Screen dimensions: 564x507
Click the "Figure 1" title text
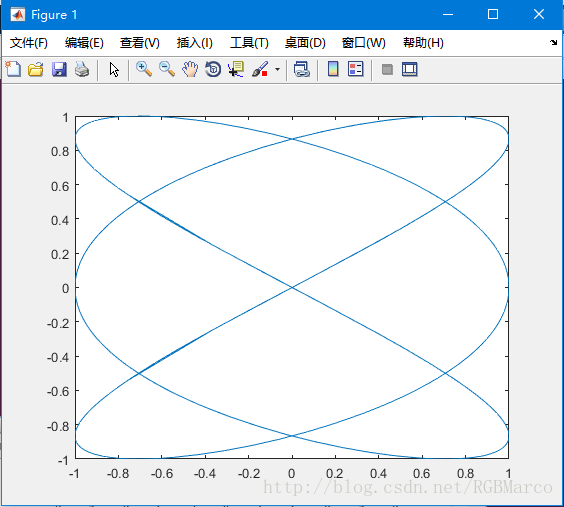pyautogui.click(x=54, y=15)
